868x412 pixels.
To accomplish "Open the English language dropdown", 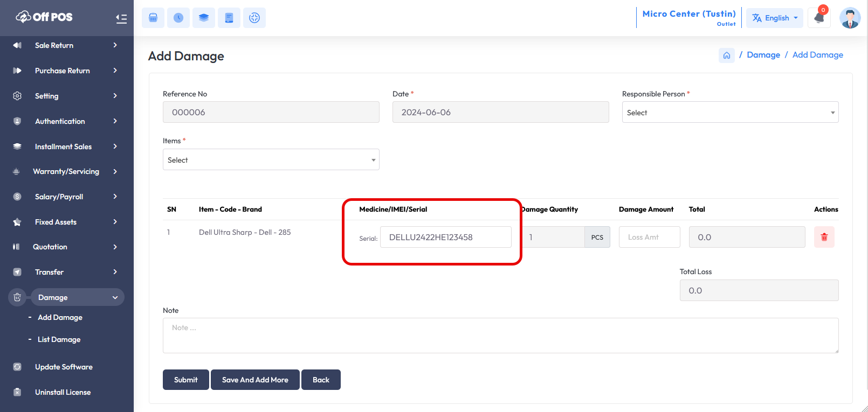I will pos(775,18).
